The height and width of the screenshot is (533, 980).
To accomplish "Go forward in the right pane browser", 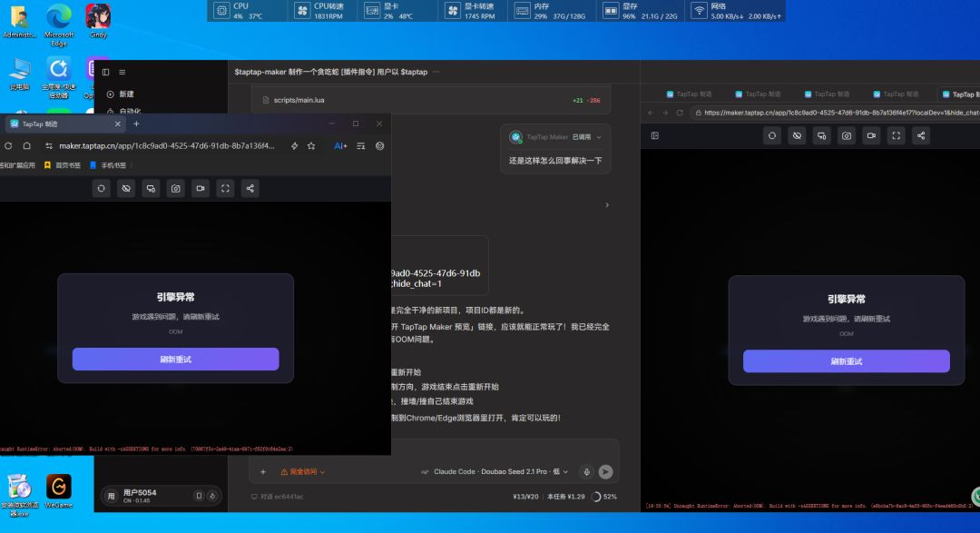I will [665, 113].
